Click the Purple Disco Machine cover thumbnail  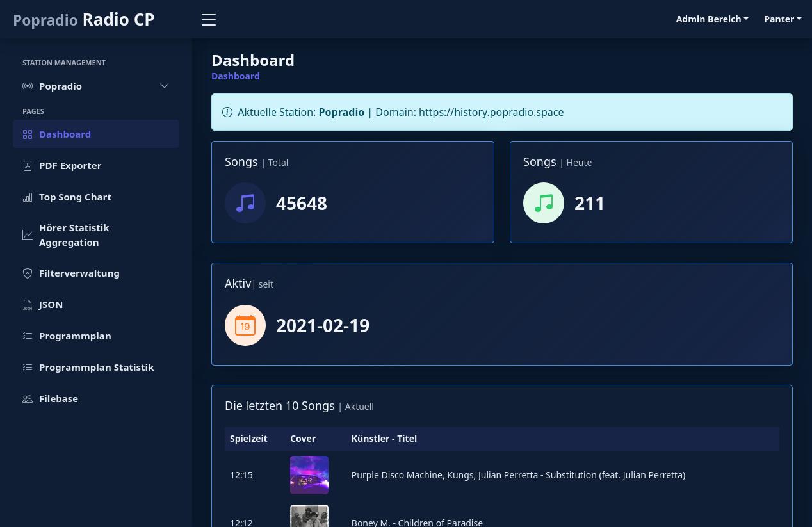coord(309,474)
